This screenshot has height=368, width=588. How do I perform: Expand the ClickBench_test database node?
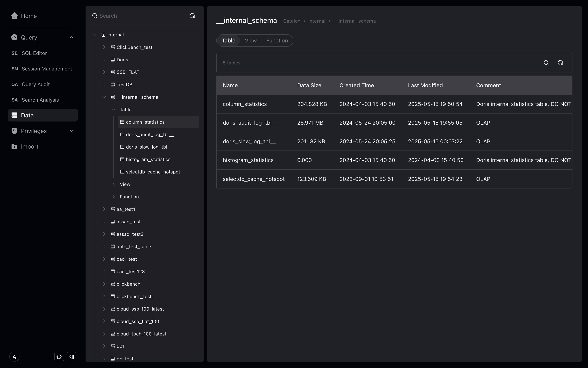click(104, 47)
